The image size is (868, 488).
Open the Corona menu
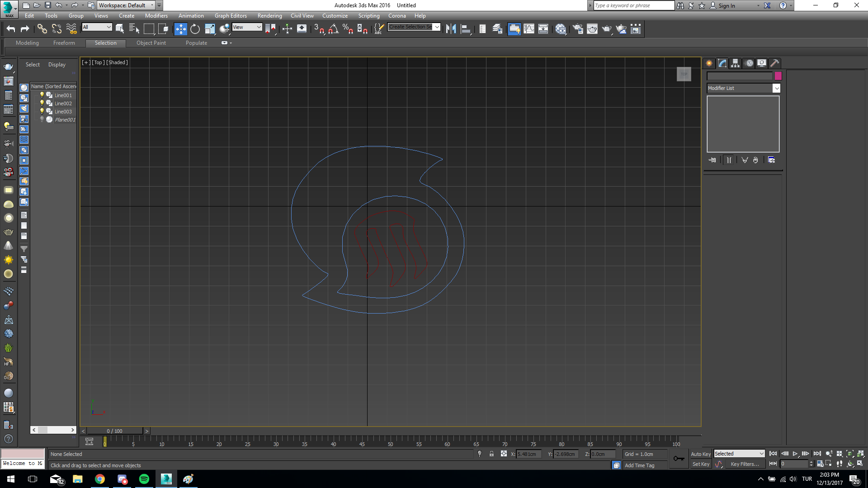[397, 16]
